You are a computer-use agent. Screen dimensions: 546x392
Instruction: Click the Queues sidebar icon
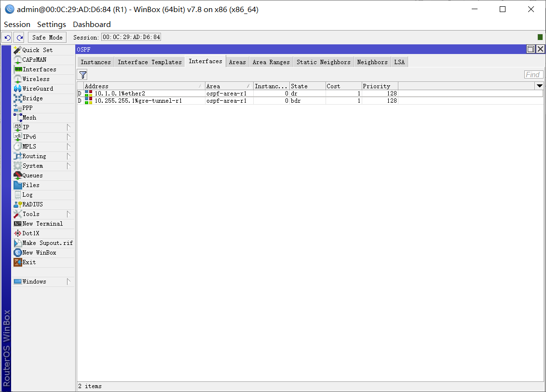[17, 176]
